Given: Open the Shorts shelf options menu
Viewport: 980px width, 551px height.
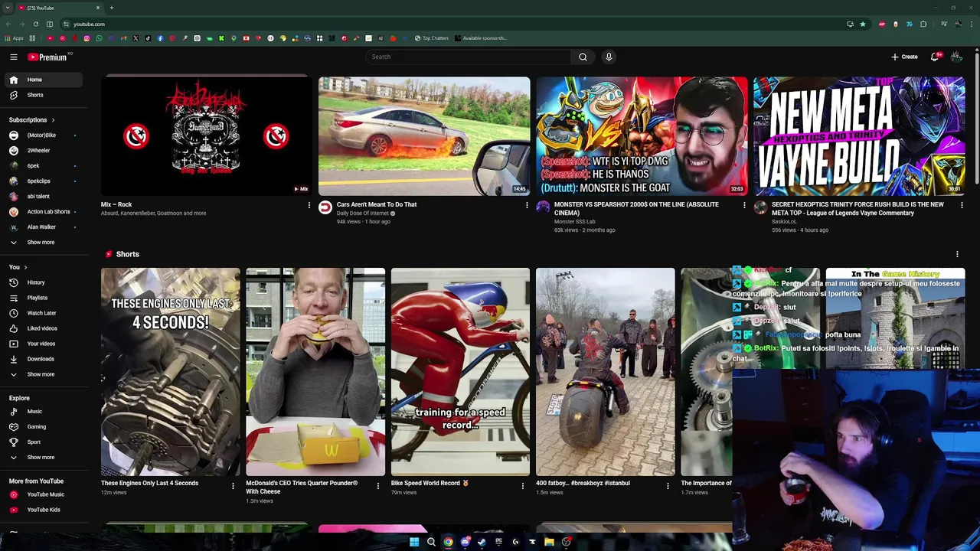Looking at the screenshot, I should click(957, 254).
